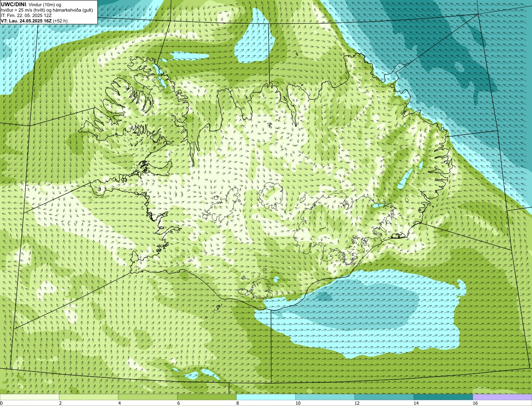Click the 'VT: Lau. 24.05.2025 16Z (+52 h)' line
Screen dimensions: 532x406
click(34, 20)
